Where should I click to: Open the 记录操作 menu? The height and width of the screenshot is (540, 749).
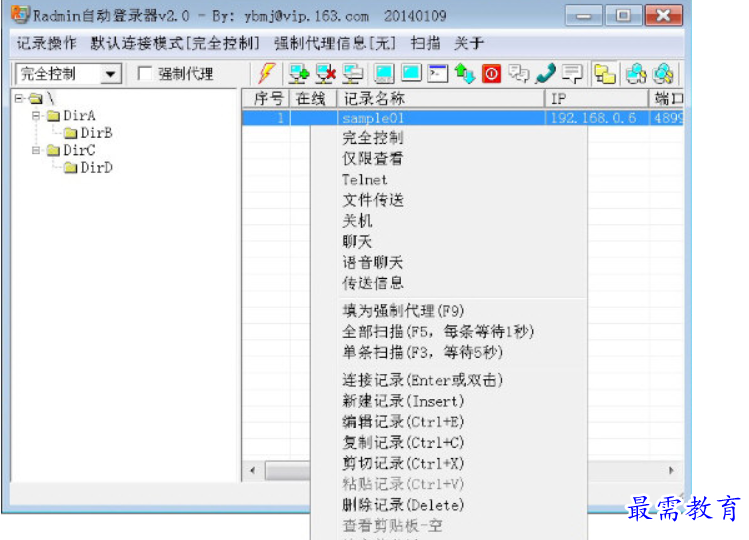[47, 43]
